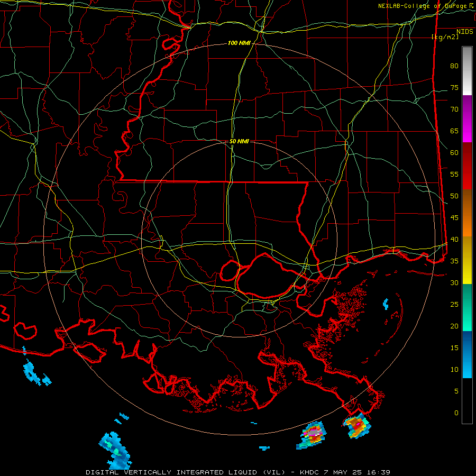Click the blue segment of VIL legend
The width and height of the screenshot is (476, 476).
pyautogui.click(x=467, y=354)
